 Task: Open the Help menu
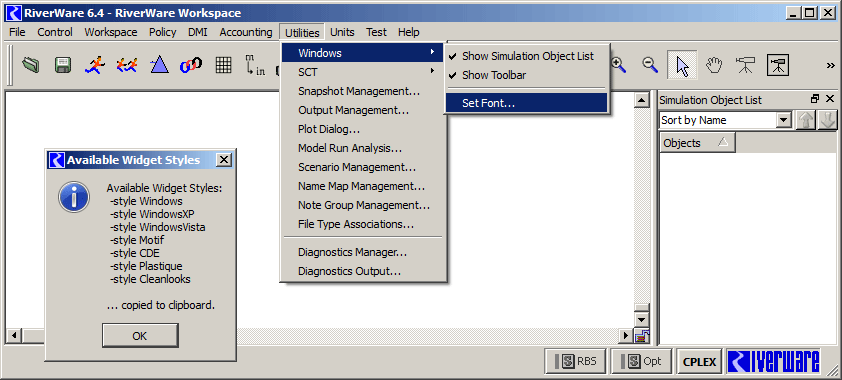[x=409, y=32]
